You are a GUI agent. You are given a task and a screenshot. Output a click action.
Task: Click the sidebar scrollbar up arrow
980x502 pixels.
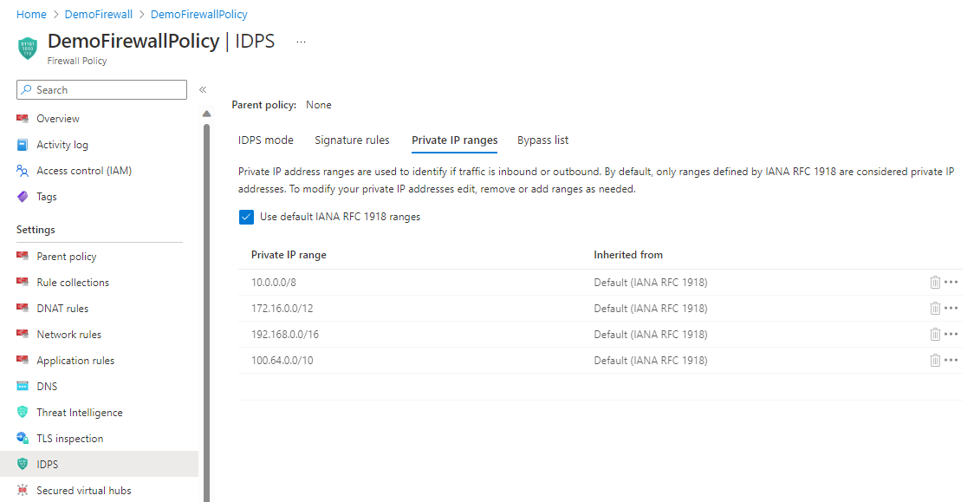coord(206,114)
